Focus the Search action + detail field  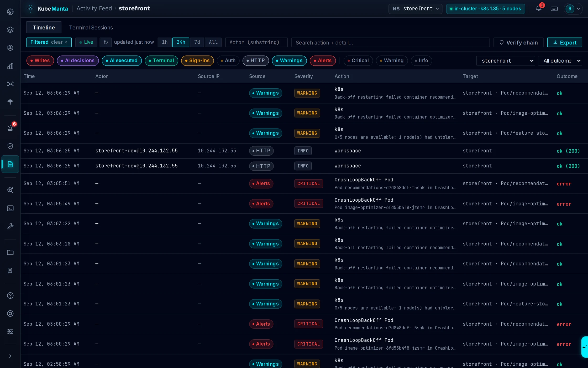390,43
